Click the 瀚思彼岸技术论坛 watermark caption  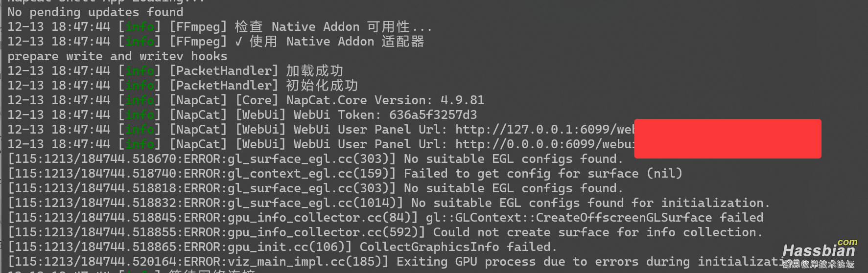(819, 265)
